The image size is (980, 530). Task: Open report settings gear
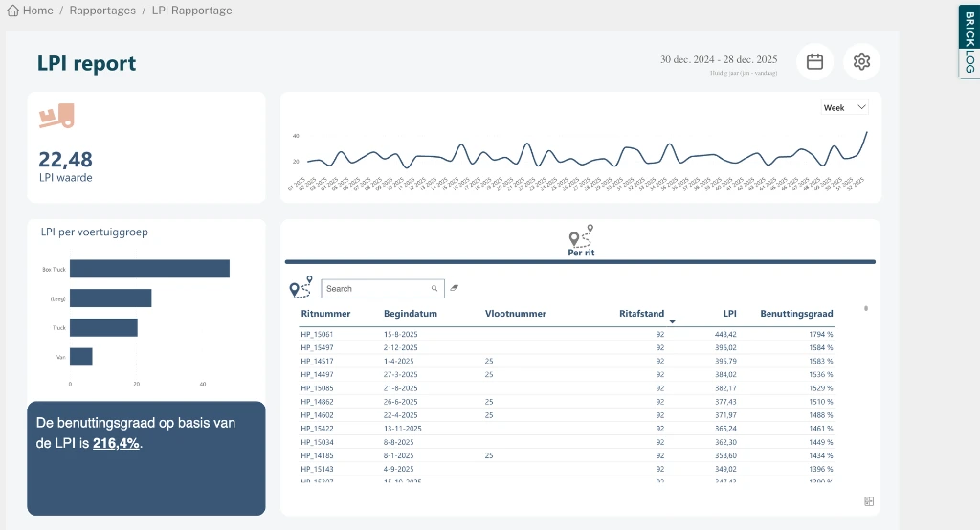(861, 61)
